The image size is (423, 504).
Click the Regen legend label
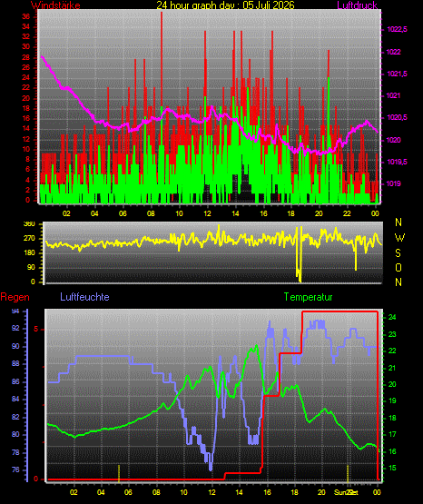tap(15, 297)
